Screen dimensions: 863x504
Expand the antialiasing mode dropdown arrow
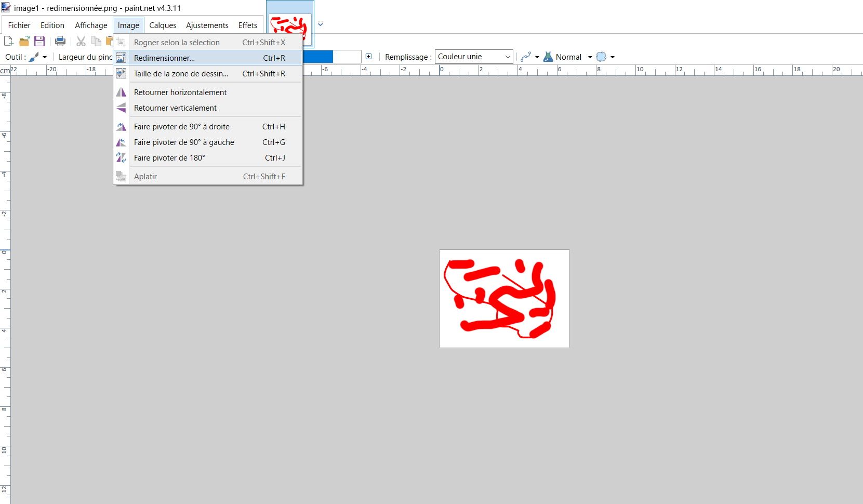click(x=613, y=57)
